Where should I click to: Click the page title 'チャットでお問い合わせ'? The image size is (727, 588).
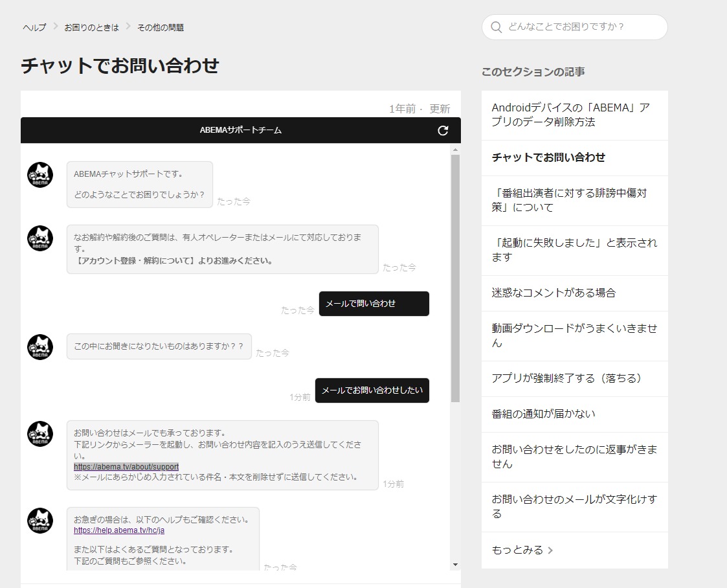[x=120, y=65]
